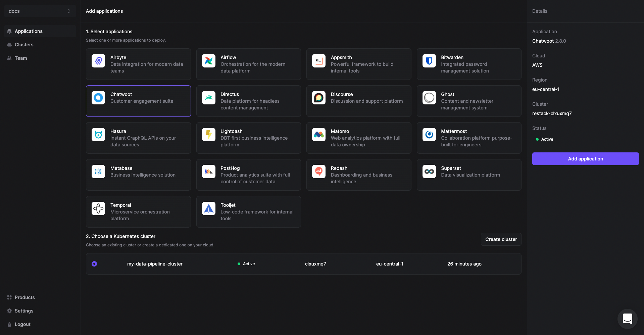Screen dimensions: 644x335
Task: Click the Settings gear icon in sidebar
Action: click(9, 311)
